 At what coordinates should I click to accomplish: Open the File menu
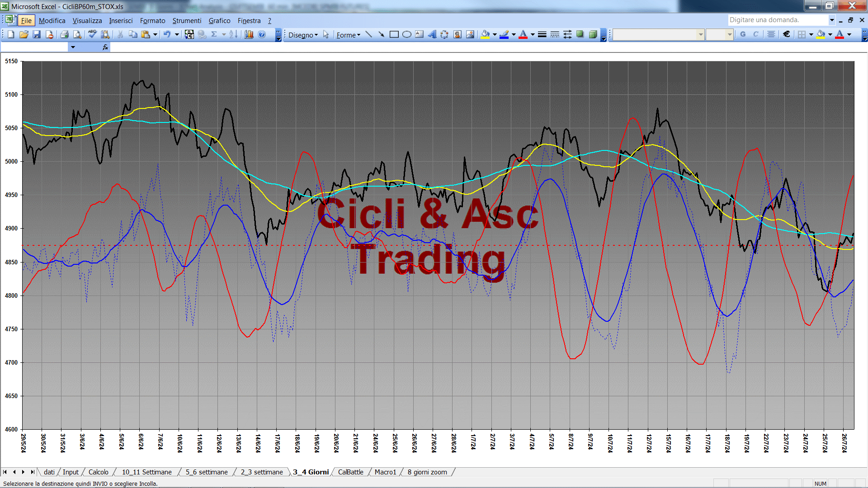point(26,20)
